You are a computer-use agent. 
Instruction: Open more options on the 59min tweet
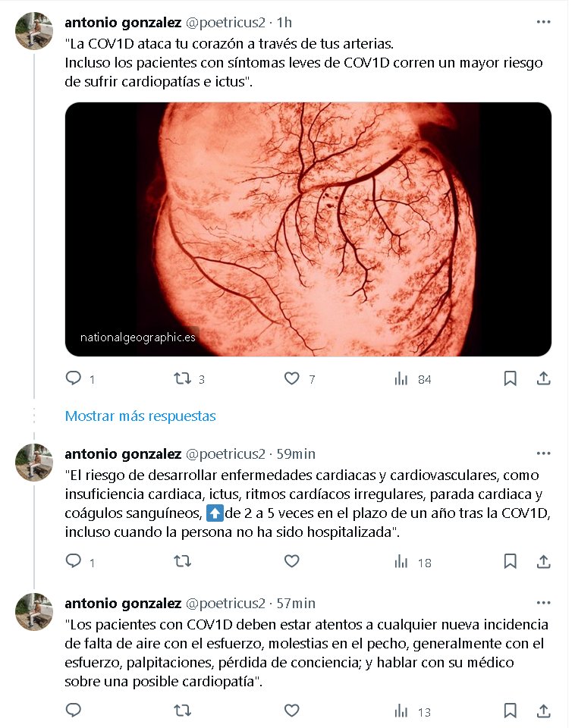click(543, 453)
